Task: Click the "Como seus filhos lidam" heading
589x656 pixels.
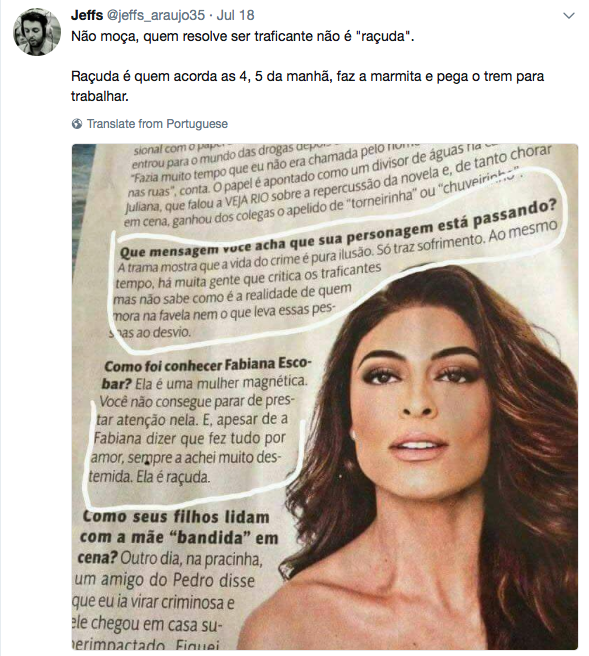Action: tap(177, 518)
